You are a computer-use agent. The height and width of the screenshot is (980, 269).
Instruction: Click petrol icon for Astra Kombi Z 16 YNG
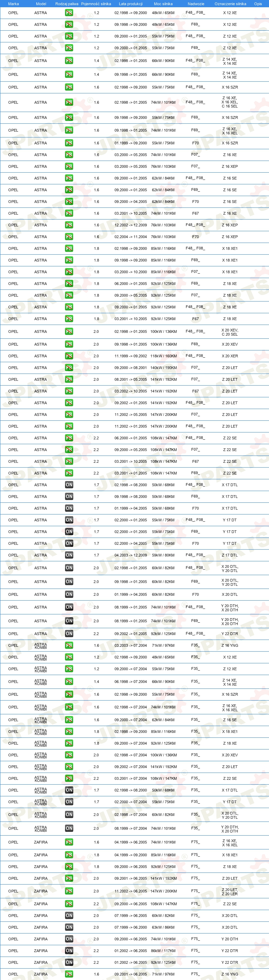point(69,645)
